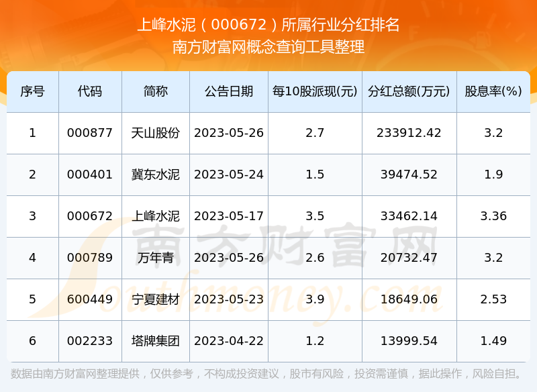
Task: Click stock code 002233
Action: [x=90, y=341]
